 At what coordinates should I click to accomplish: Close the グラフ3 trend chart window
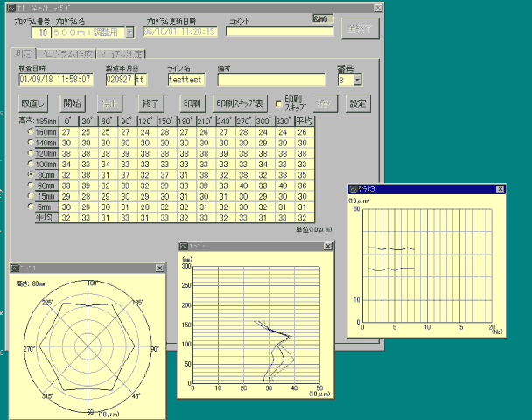[x=500, y=189]
